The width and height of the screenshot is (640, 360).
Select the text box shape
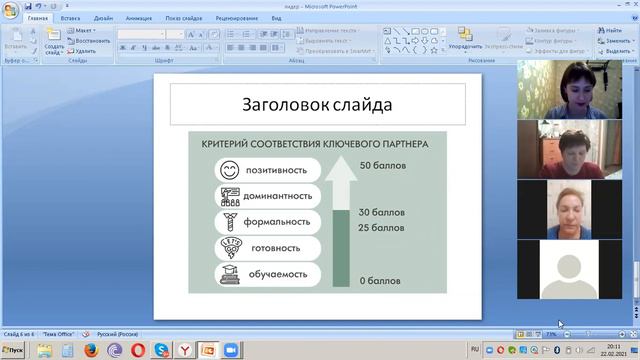pos(387,31)
